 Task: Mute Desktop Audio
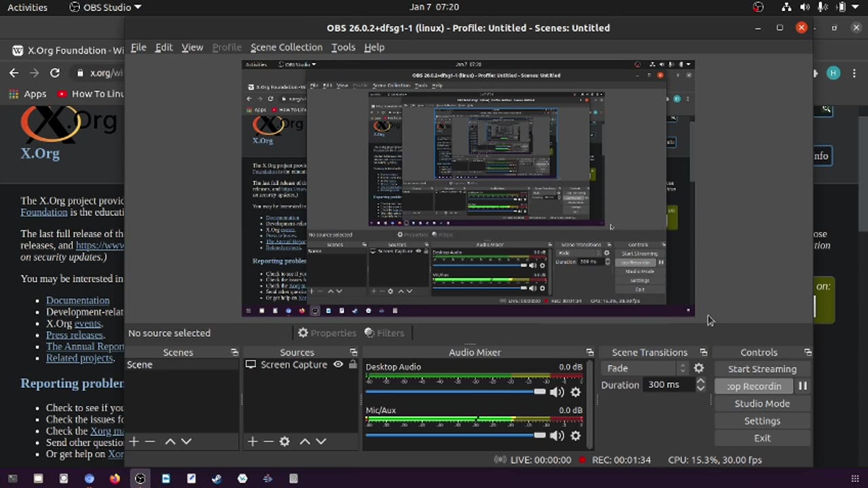(557, 392)
